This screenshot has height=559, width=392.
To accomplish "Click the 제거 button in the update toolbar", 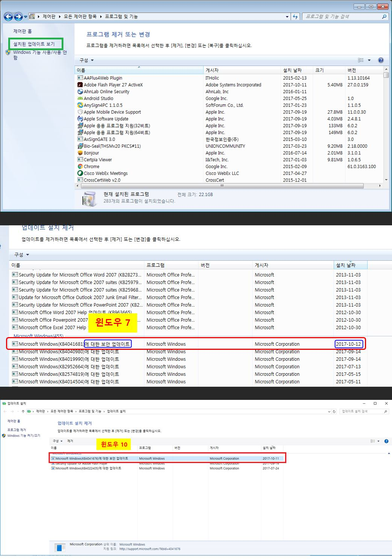I will coord(70,441).
